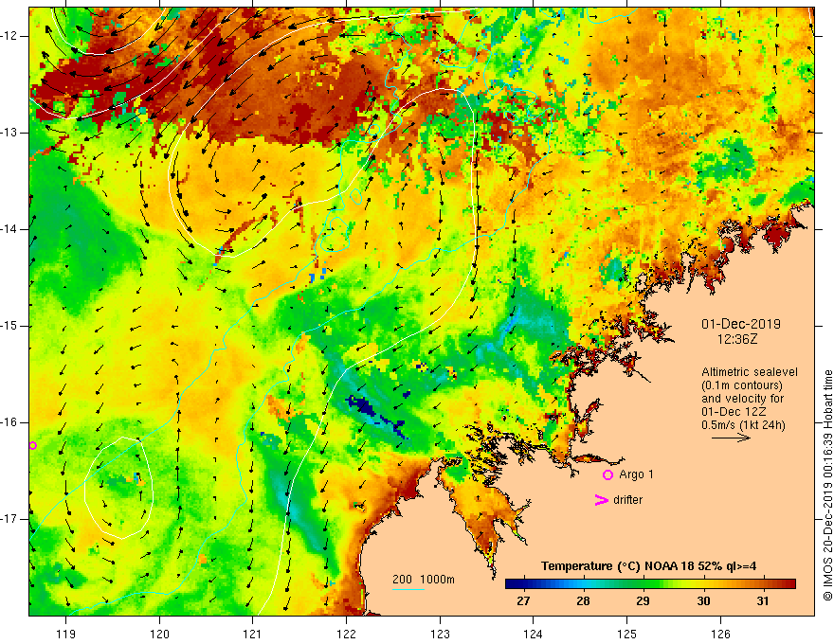Screen dimensions: 834x644
Task: Click the 31 colorbar tick label
Action: click(x=763, y=601)
